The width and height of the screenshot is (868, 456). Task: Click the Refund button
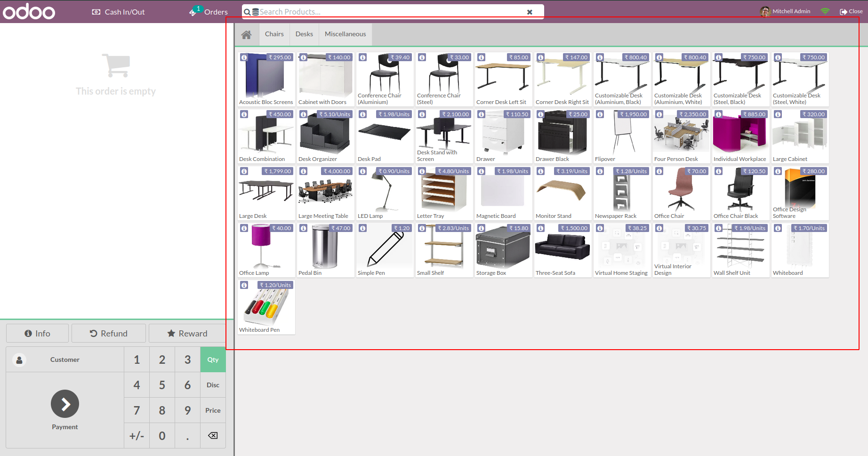[x=109, y=333]
